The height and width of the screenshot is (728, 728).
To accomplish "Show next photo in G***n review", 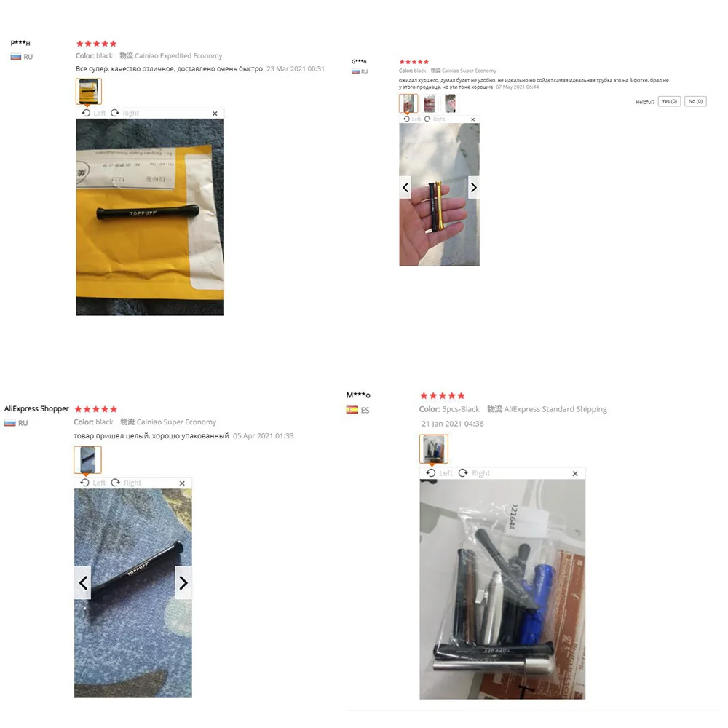I will point(474,187).
